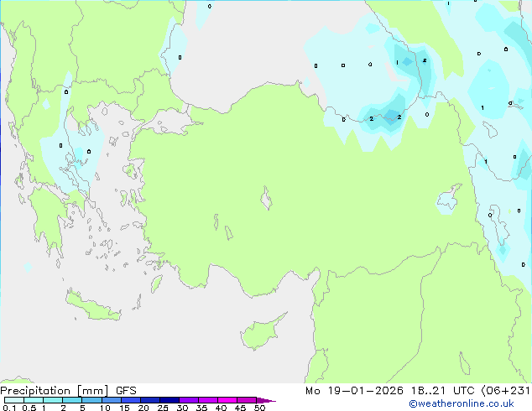Click the 'Mo 19-01-2026' date text

pos(354,391)
